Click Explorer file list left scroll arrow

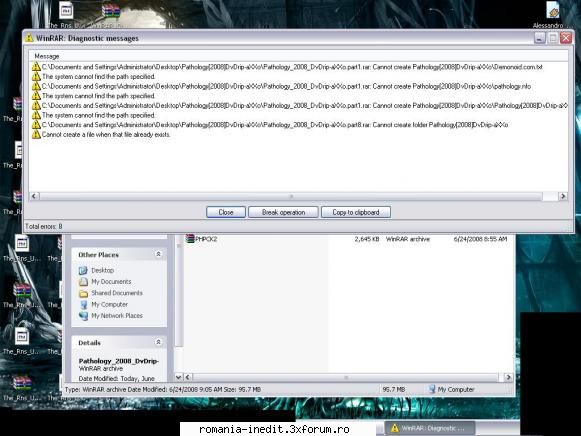[x=188, y=377]
